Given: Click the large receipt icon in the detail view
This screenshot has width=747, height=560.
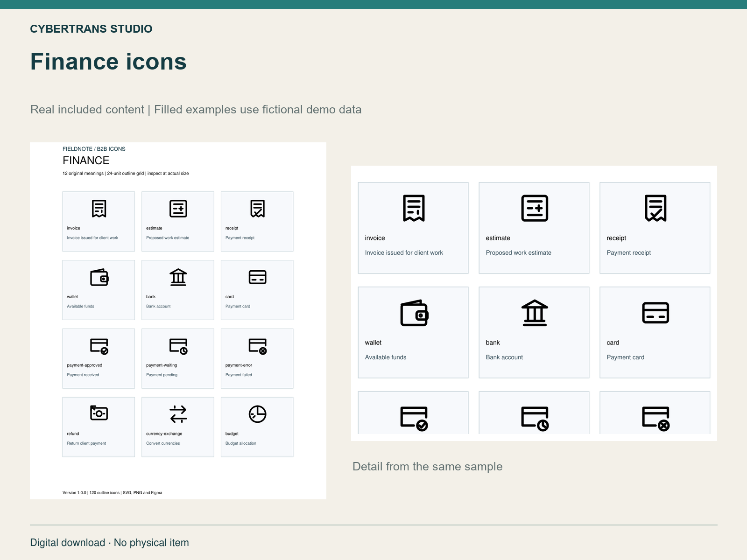Looking at the screenshot, I should (655, 208).
